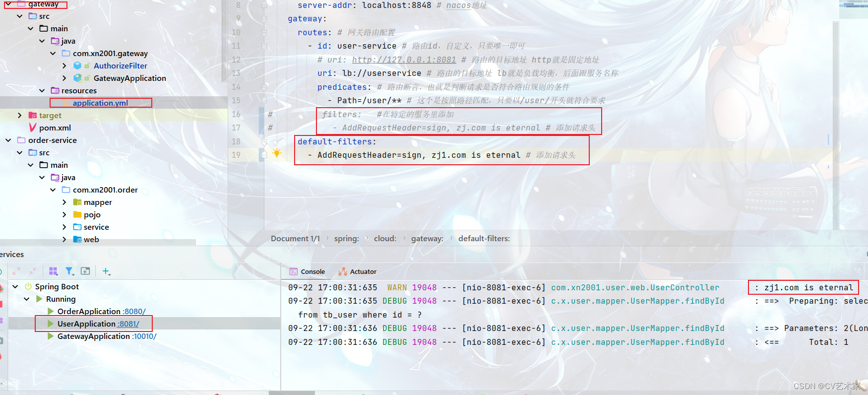The image size is (868, 395).
Task: Collapse com.xn2001.order package
Action: coord(53,190)
